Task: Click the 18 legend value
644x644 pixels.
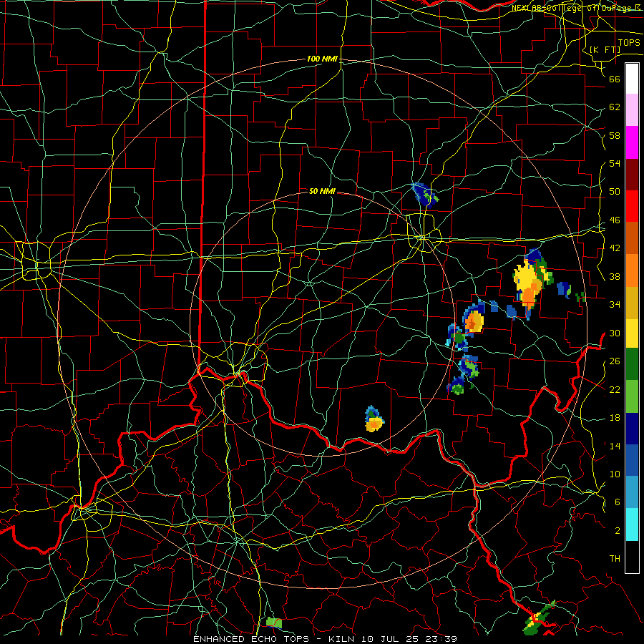Action: (x=615, y=418)
